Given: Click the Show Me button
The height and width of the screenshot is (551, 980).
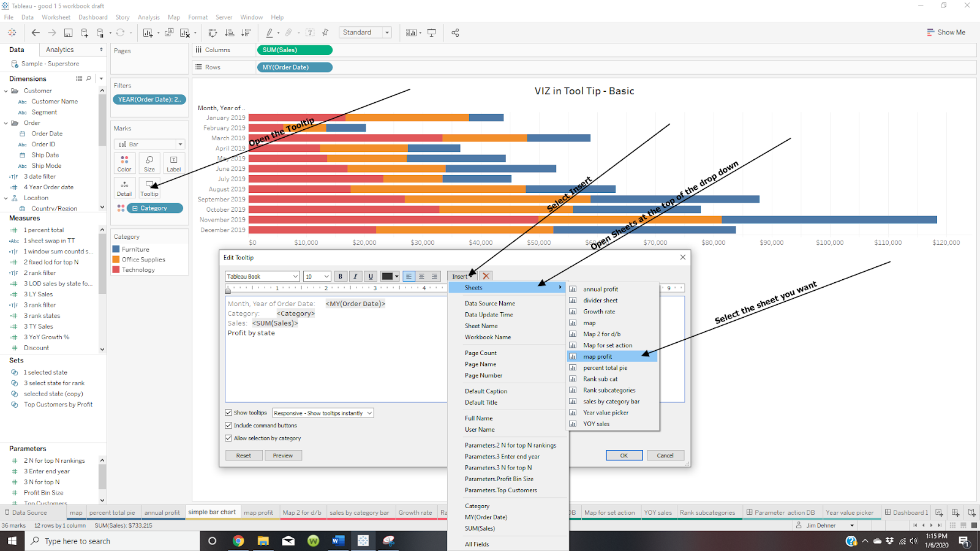Looking at the screenshot, I should coord(946,32).
